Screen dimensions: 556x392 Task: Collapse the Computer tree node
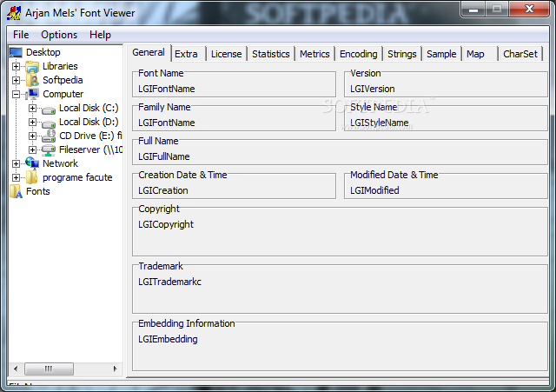[16, 94]
